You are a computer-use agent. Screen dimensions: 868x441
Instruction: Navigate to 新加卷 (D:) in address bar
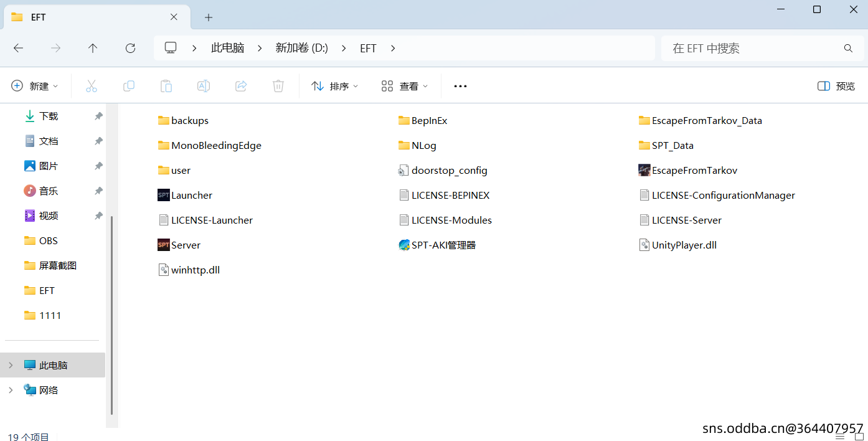click(x=302, y=48)
